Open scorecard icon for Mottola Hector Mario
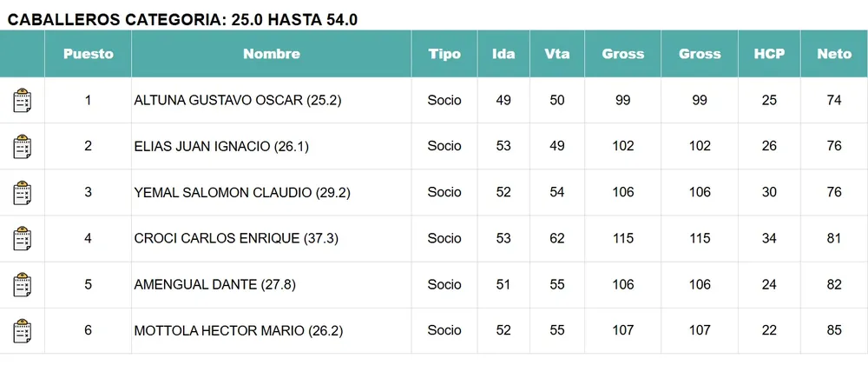The height and width of the screenshot is (365, 868). click(x=22, y=331)
